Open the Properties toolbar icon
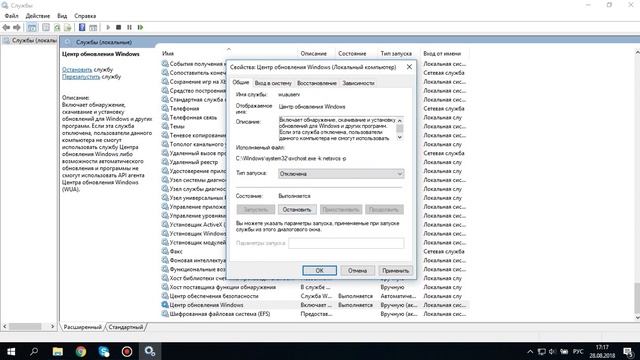Image resolution: width=640 pixels, height=360 pixels. [46, 27]
